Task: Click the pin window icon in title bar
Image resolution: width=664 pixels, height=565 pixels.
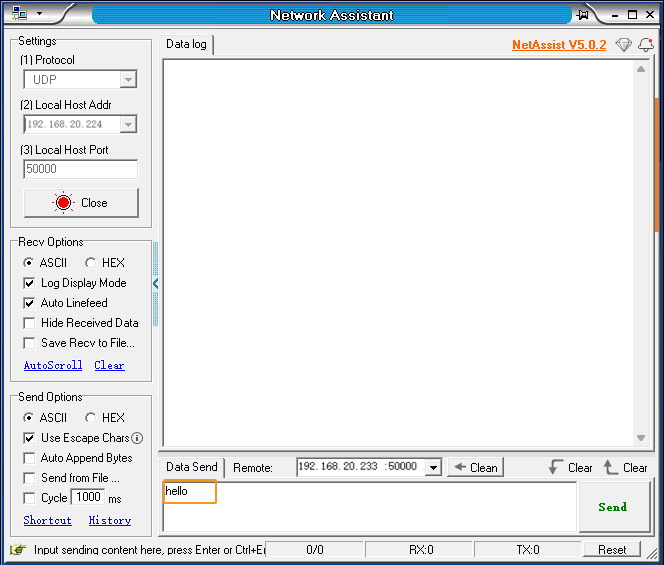Action: (583, 15)
